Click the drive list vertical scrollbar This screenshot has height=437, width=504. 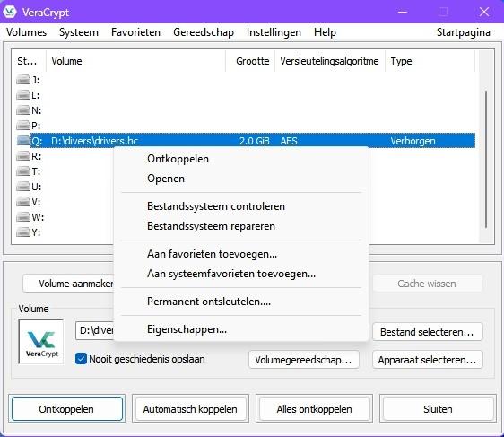[x=486, y=159]
